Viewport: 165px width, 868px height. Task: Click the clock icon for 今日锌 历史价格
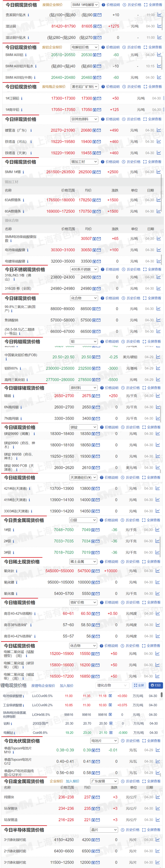(124, 119)
